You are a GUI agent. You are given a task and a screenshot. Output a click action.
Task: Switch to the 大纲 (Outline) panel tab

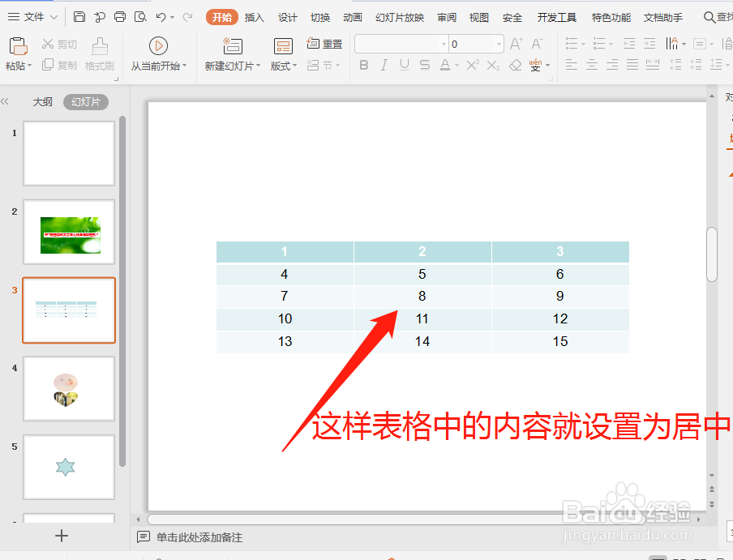pyautogui.click(x=42, y=101)
